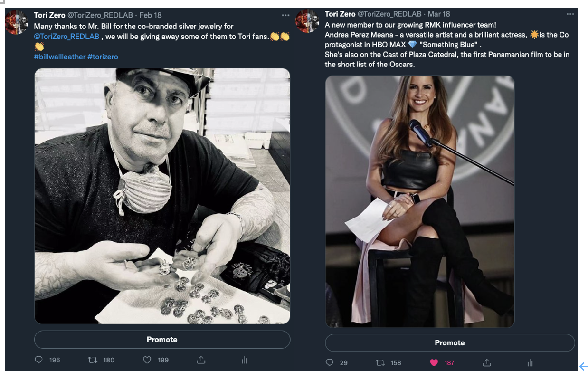
Task: Share the silver jewelry tweet
Action: (x=201, y=360)
